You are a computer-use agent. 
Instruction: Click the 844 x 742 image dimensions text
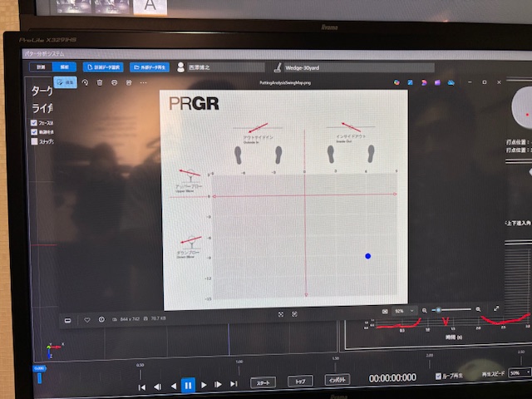coord(130,319)
